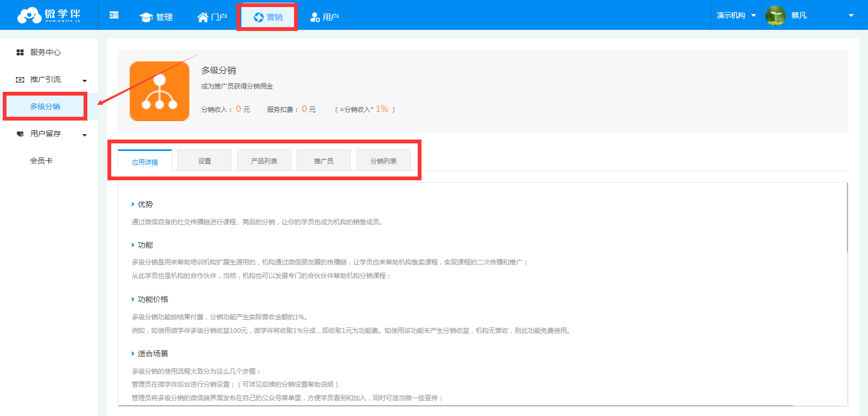Click the 成为推广员获得分销佣金 description
Viewport: 868px width, 416px height.
click(237, 86)
